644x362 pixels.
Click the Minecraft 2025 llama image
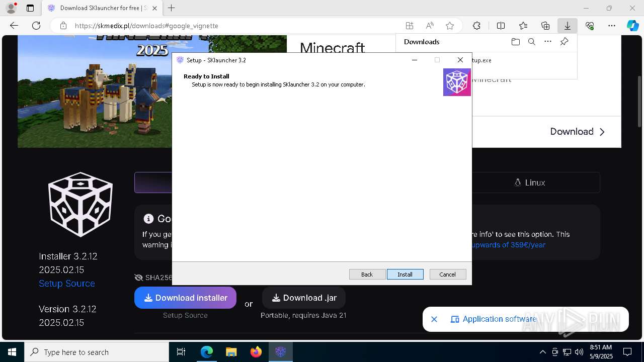(95, 91)
